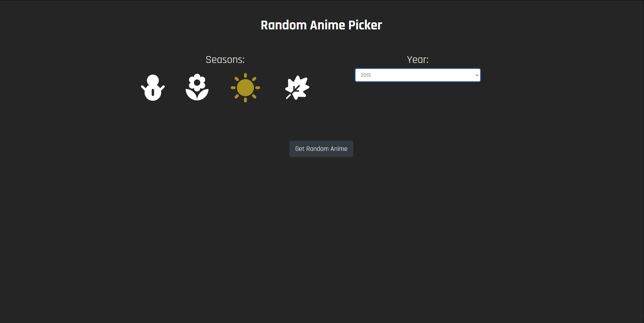Select the spring flower season icon
Image resolution: width=644 pixels, height=323 pixels.
click(x=197, y=87)
